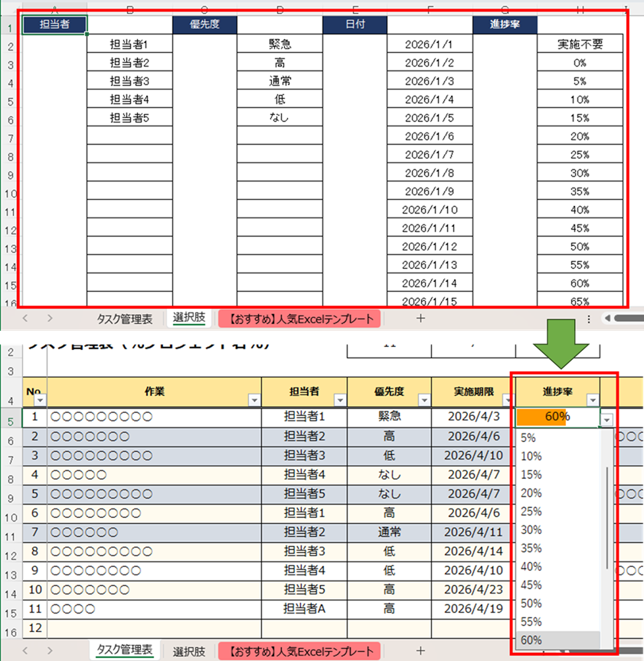Open the 【おすすめ】人気Excelテンプレート tab

pos(299,318)
